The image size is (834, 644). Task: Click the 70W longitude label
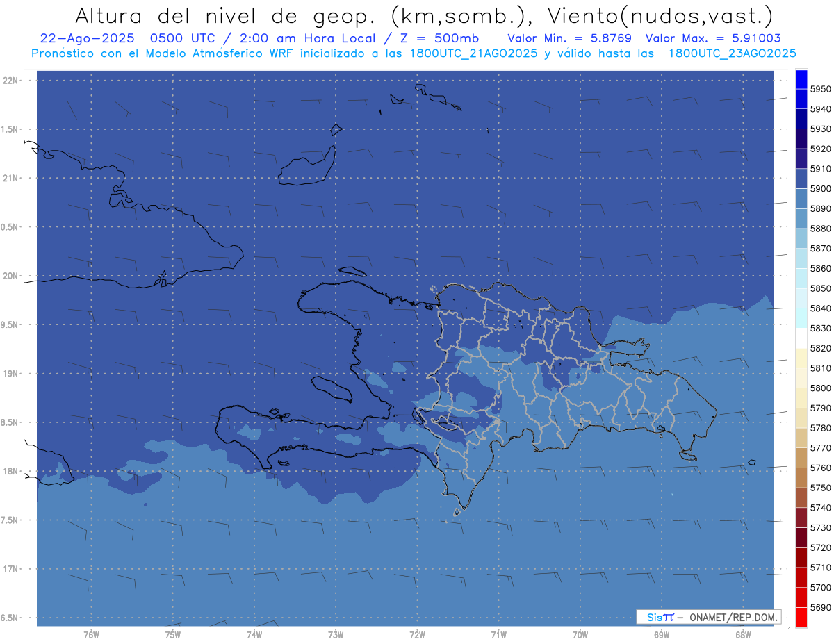click(580, 635)
